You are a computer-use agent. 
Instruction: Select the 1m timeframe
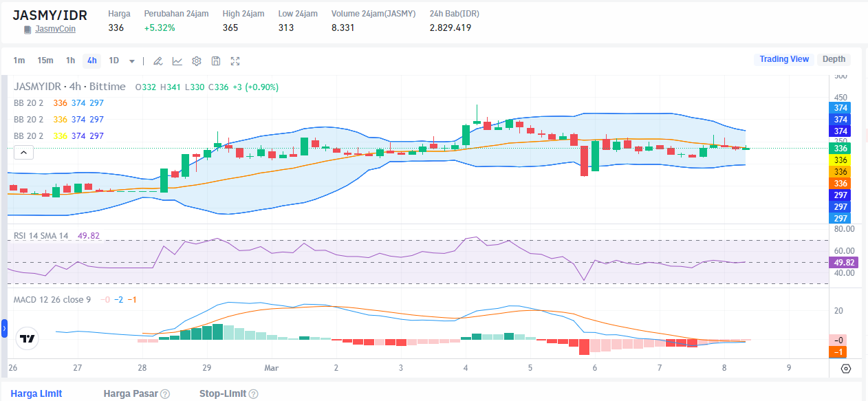19,61
